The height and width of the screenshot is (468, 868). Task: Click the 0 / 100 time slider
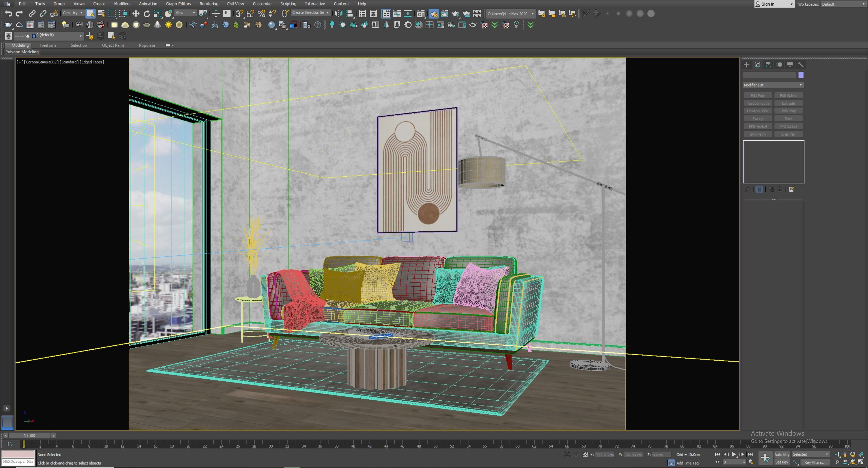(29, 436)
